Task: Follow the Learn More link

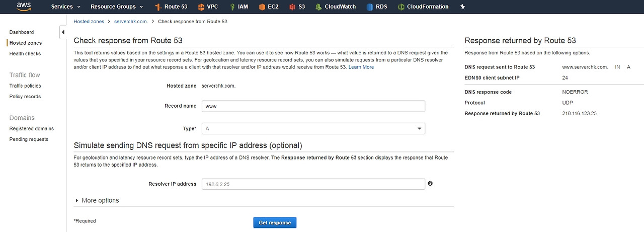Action: click(361, 67)
